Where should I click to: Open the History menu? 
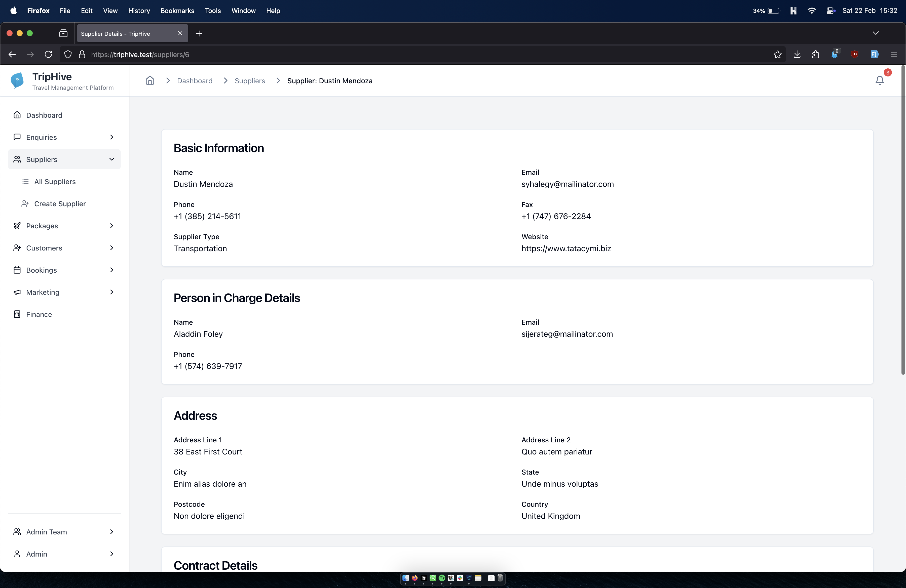[x=139, y=11]
